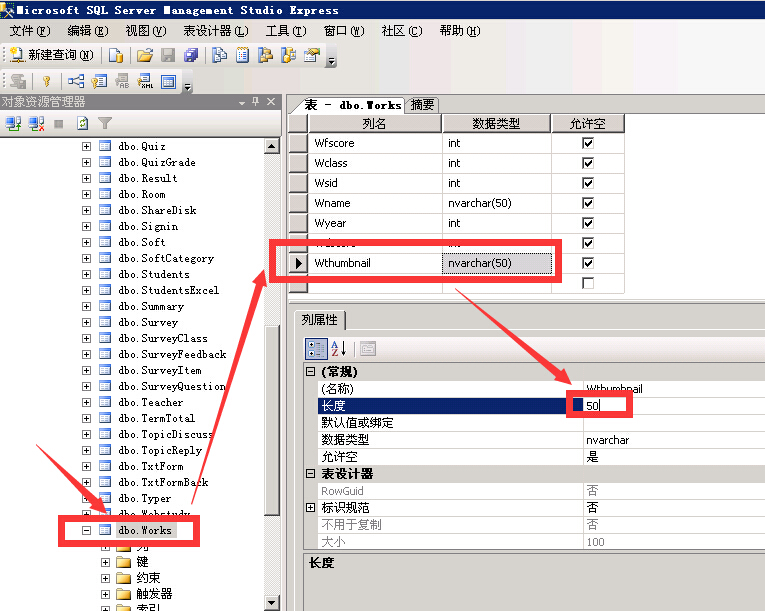Toggle allow-null checkbox for Wyear
Screen dimensions: 765x611
588,223
